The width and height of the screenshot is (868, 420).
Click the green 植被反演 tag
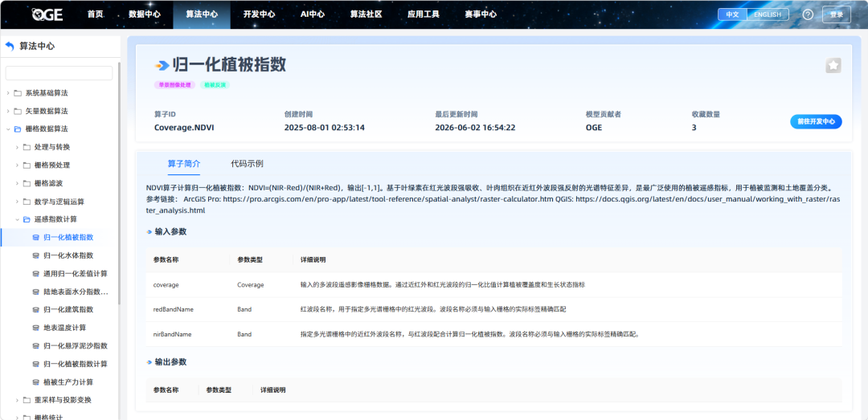(x=215, y=85)
